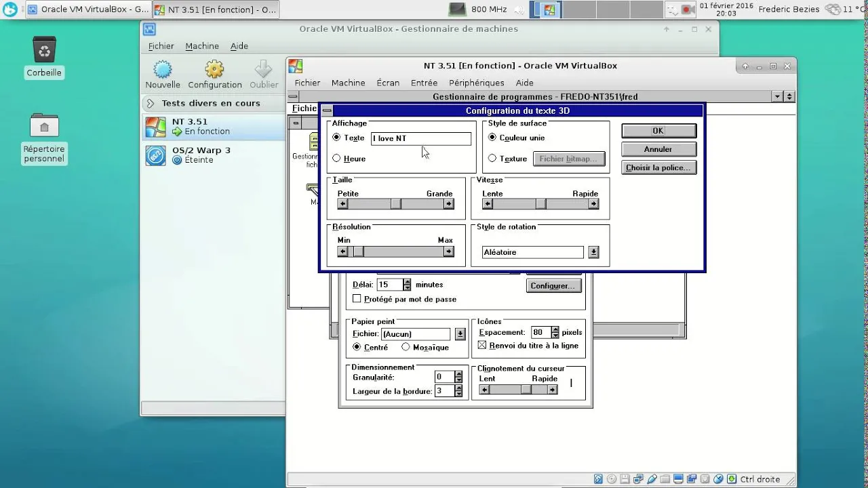Open the Corbeille trash icon on desktop

click(x=44, y=49)
